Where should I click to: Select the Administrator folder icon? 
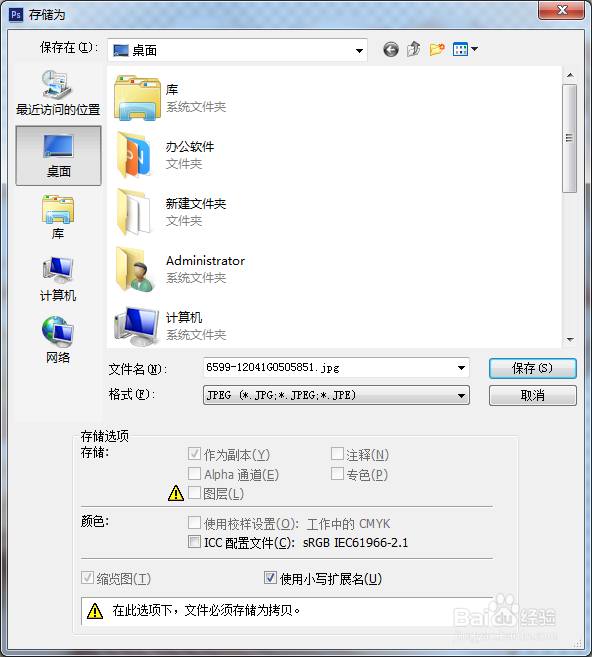pyautogui.click(x=135, y=269)
